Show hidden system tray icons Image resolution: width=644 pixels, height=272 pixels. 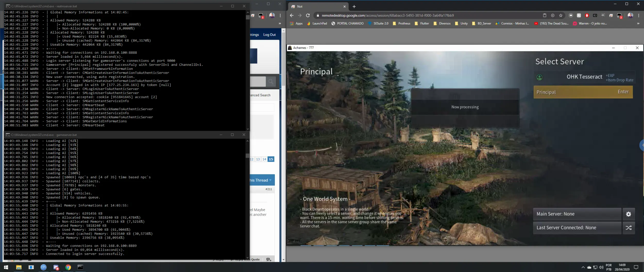click(x=583, y=267)
